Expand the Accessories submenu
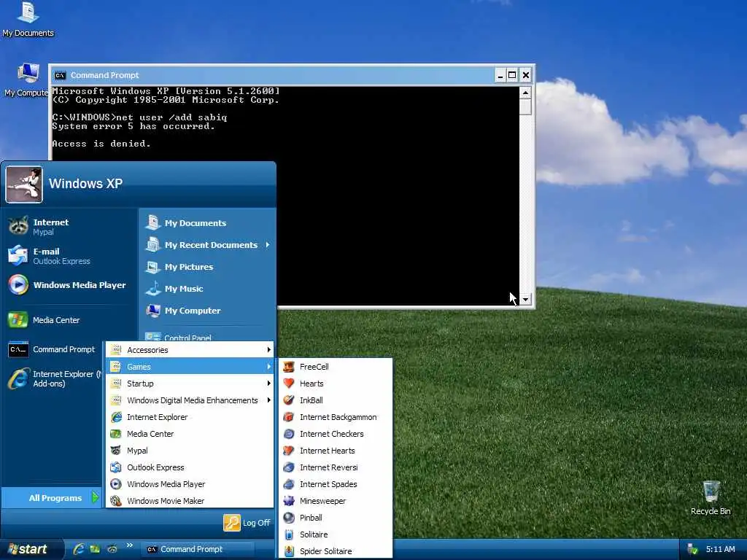Viewport: 747px width, 560px height. point(190,350)
